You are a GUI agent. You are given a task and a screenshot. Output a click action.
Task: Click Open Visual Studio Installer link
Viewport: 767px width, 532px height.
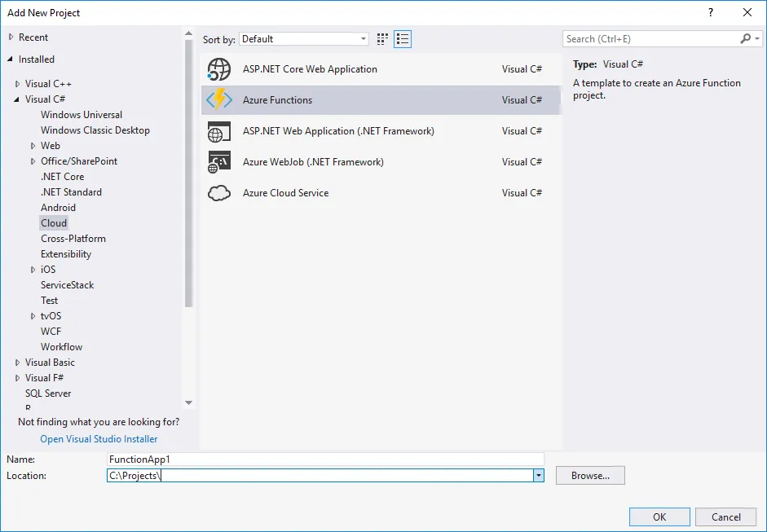click(99, 439)
